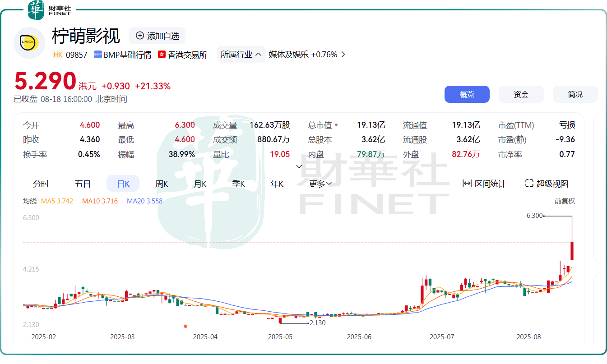Click the 2025-05 date axis label

coord(280,336)
